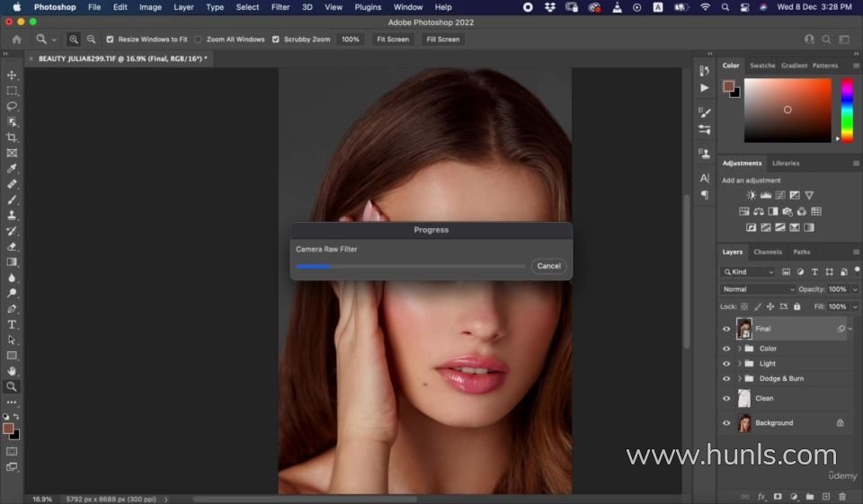Click the zoom out magnifier icon
863x504 pixels.
(x=91, y=40)
